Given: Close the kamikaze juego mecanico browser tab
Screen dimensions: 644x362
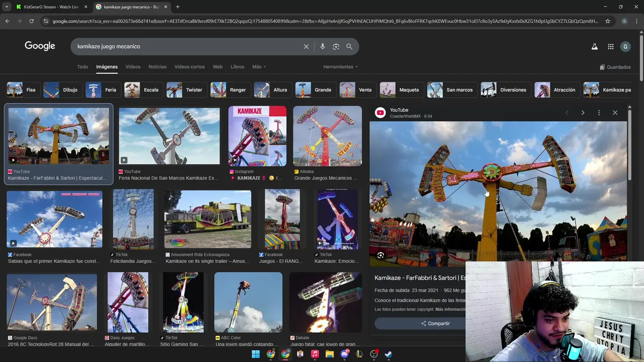Looking at the screenshot, I should coord(166,7).
